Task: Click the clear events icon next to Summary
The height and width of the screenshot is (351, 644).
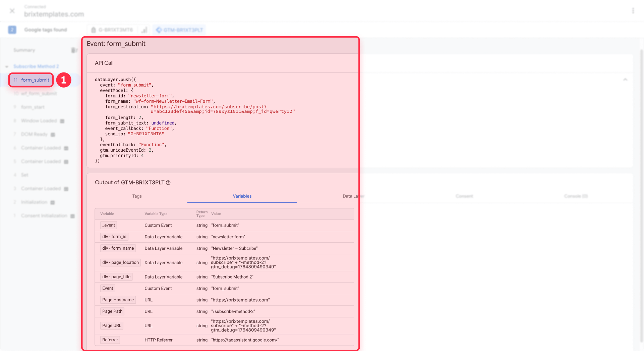Action: click(x=74, y=50)
